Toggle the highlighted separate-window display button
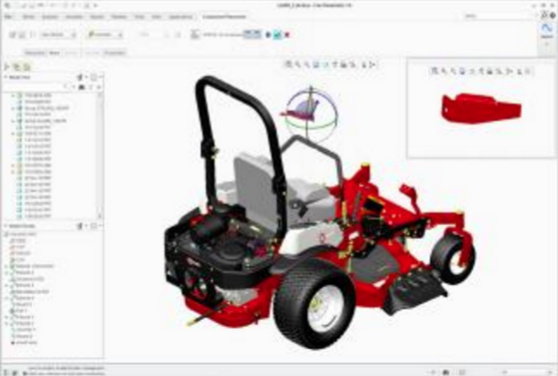 point(252,34)
